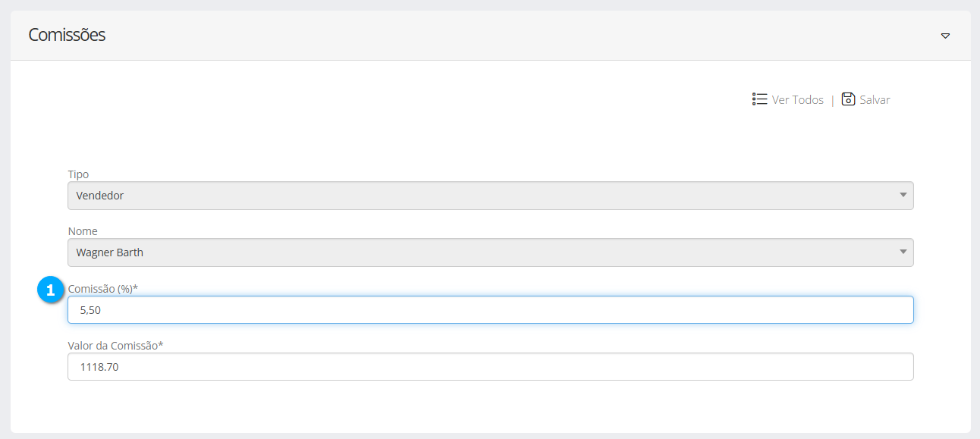The image size is (980, 439).
Task: Open the Ver Todos link
Action: 797,100
